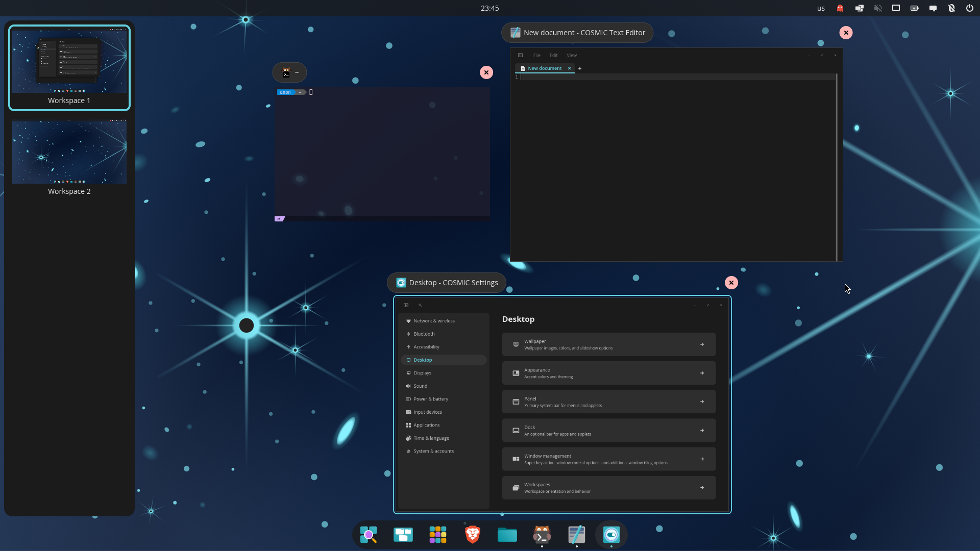The height and width of the screenshot is (551, 980).
Task: Open the app library grid icon in dock
Action: [x=438, y=535]
